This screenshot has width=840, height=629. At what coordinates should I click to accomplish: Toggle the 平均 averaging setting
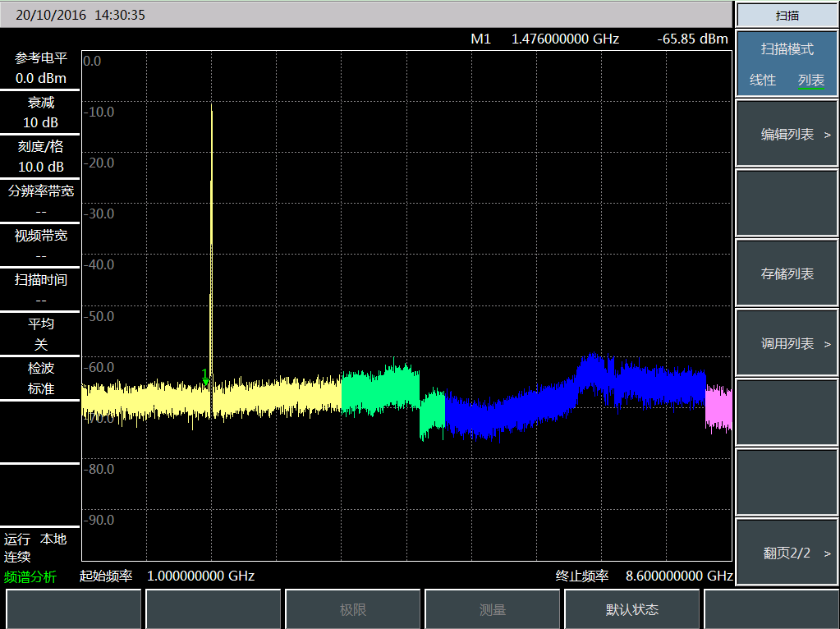(x=40, y=334)
